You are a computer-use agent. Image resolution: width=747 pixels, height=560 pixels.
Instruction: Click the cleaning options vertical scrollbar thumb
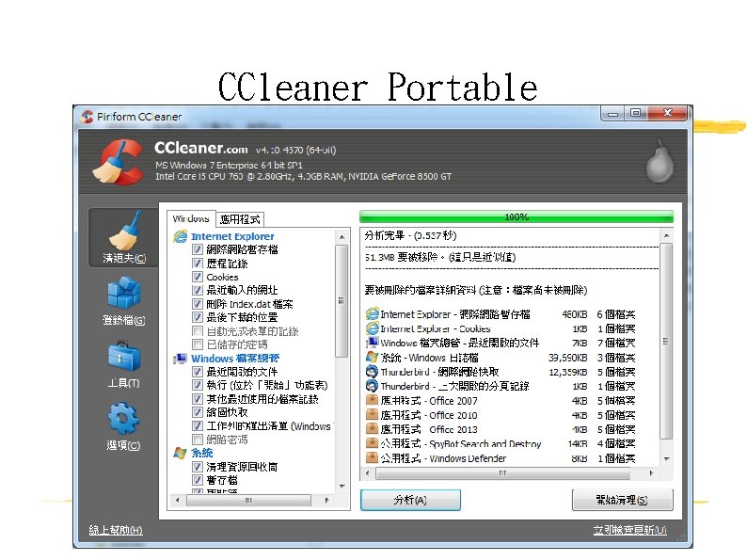click(342, 301)
